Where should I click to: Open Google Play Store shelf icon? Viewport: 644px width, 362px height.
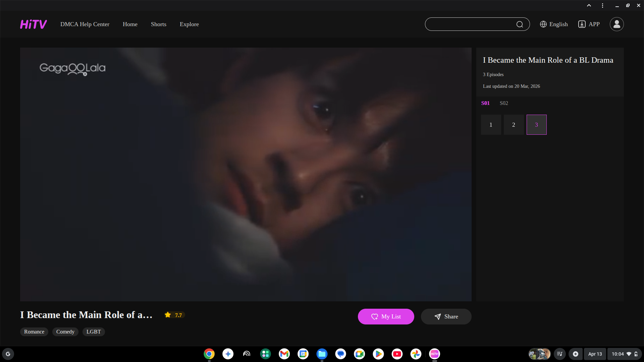[378, 354]
